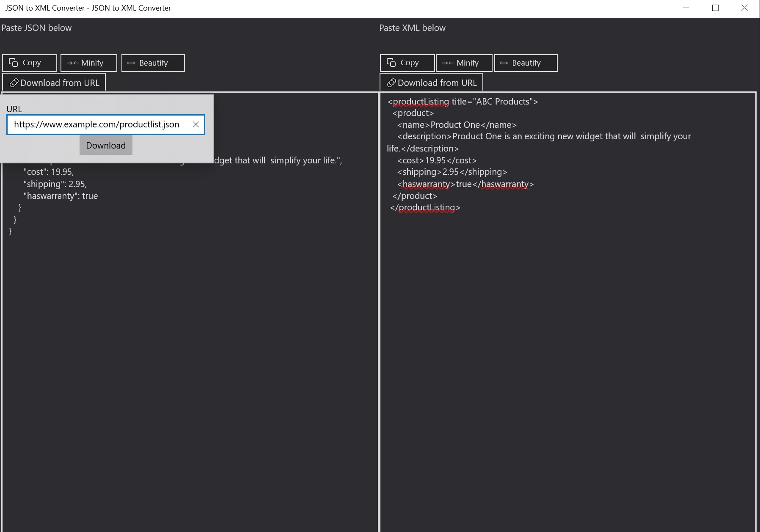Click inside the XML editor text area
Screen dimensions: 760x532
tap(568, 339)
